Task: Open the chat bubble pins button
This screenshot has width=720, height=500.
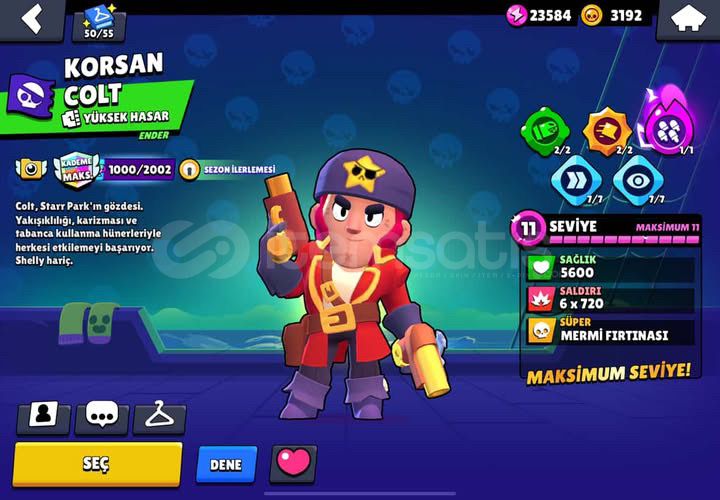Action: (x=101, y=417)
